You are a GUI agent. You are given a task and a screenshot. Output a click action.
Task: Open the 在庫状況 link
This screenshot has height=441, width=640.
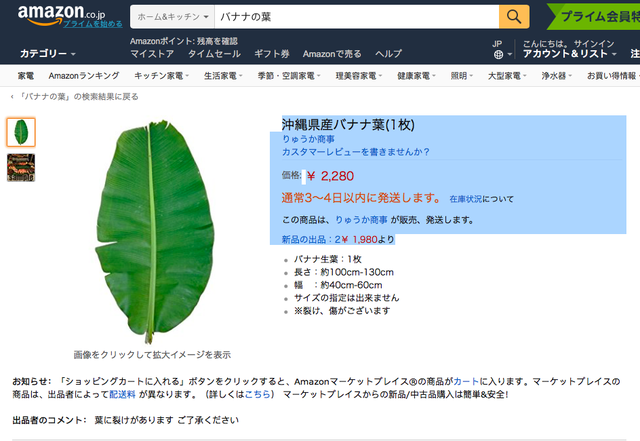tap(471, 199)
